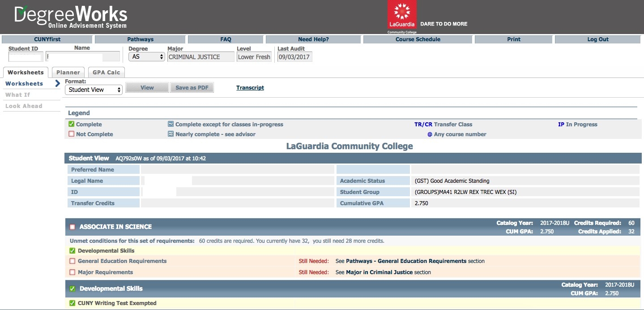Open the Degree dropdown showing AS
Screen dimensions: 644x310
tap(147, 57)
